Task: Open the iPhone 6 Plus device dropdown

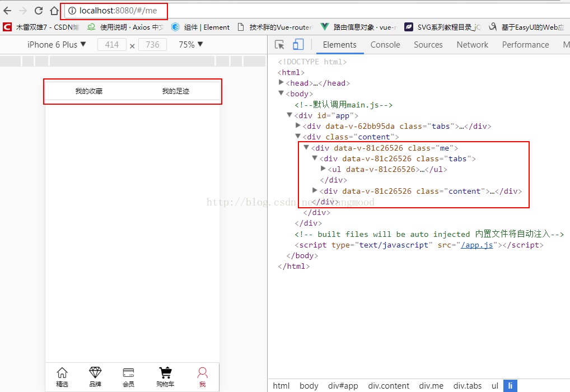Action: pos(57,44)
